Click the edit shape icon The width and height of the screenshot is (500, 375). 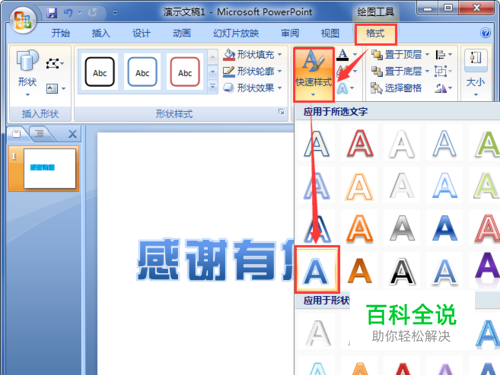click(54, 63)
